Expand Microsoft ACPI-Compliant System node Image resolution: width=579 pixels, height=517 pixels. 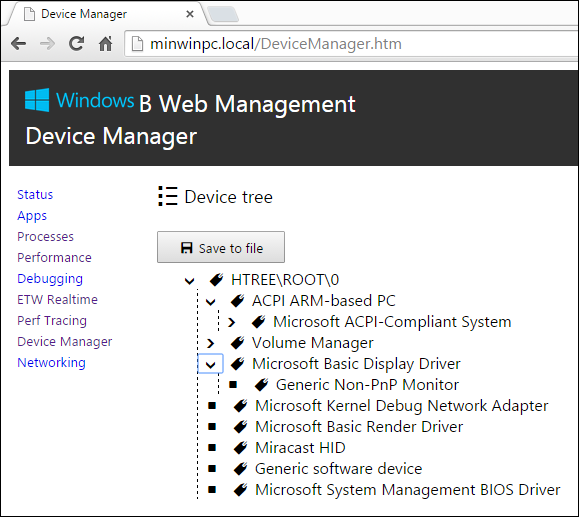pyautogui.click(x=232, y=322)
